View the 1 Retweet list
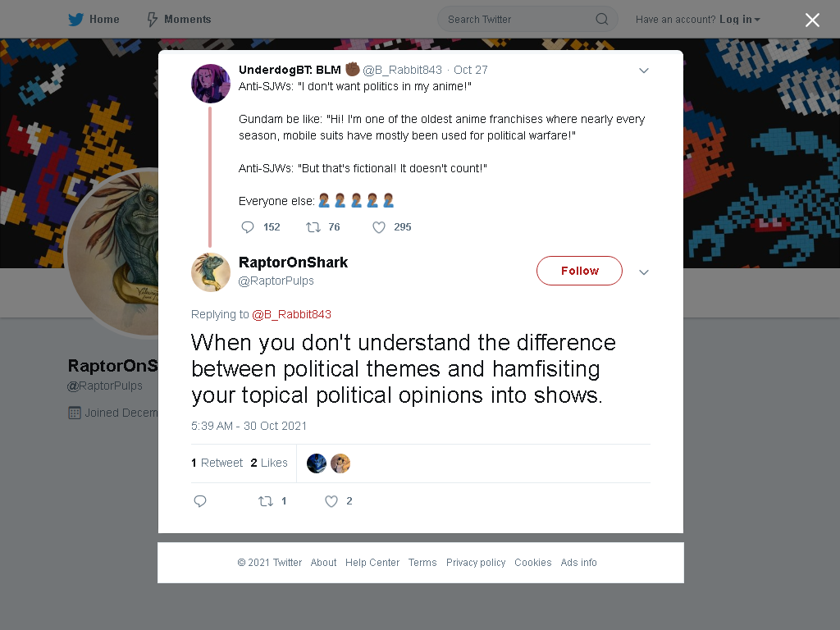Screen dimensions: 840x630 [217, 463]
